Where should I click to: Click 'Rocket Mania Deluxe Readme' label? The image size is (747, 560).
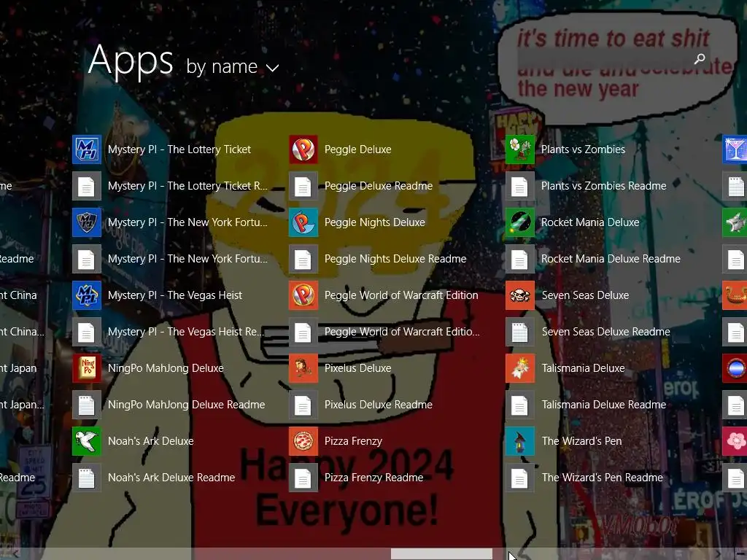(x=611, y=259)
